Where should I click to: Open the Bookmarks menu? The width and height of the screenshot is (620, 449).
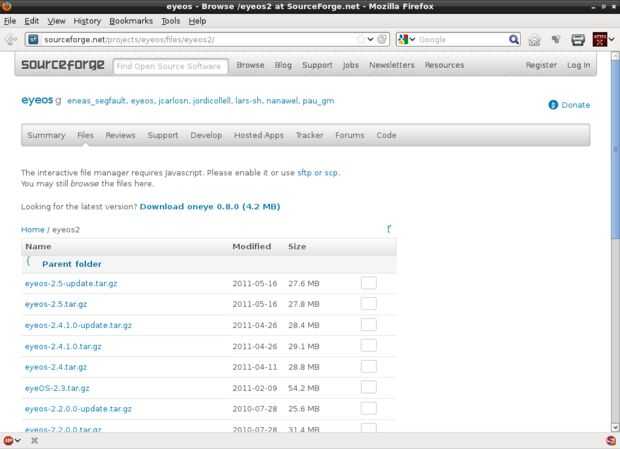[x=131, y=21]
